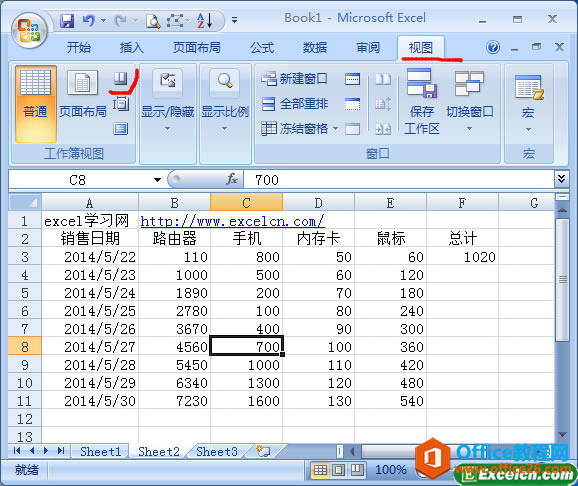The image size is (578, 486).
Task: Click Page Layout icon in status bar
Action: pyautogui.click(x=338, y=470)
